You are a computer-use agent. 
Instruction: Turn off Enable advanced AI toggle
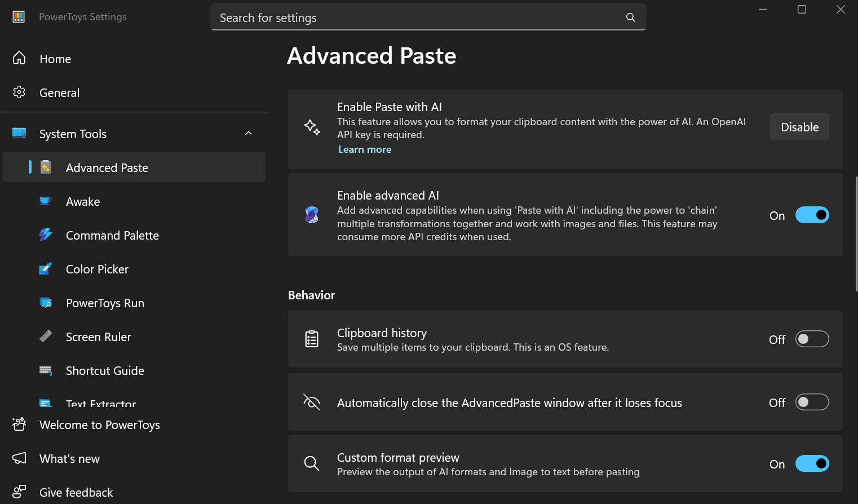(x=812, y=215)
